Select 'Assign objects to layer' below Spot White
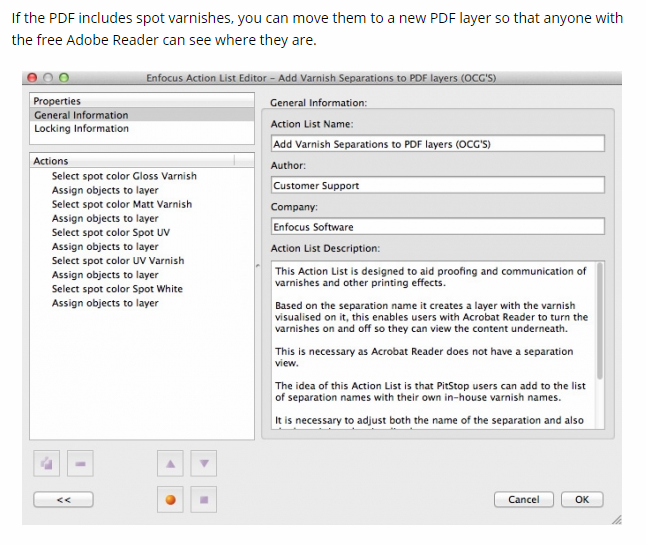Image resolution: width=646 pixels, height=545 pixels. tap(105, 303)
